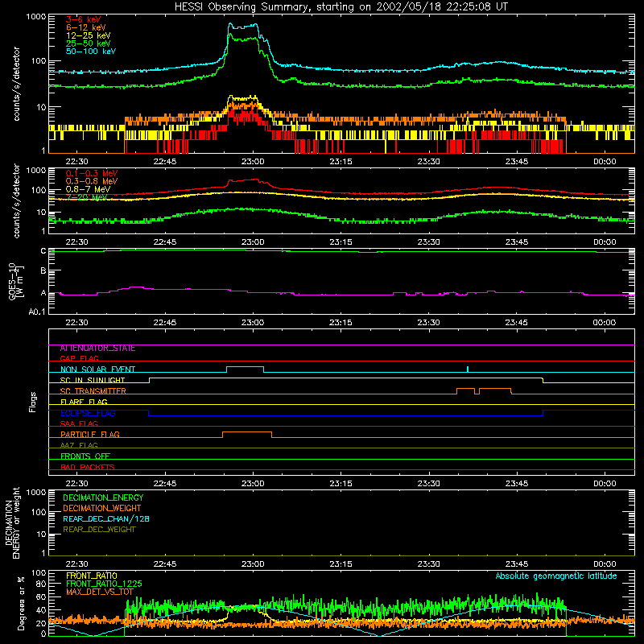Select SAA_FLAG label

click(79, 424)
